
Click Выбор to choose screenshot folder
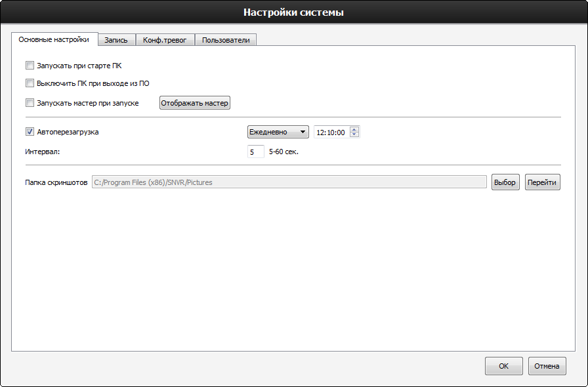click(505, 182)
